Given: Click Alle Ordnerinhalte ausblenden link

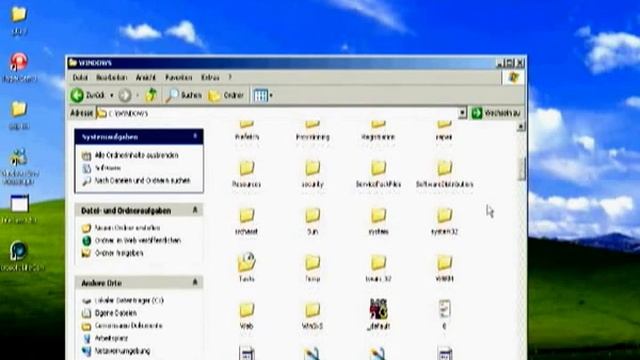Looking at the screenshot, I should (x=136, y=156).
